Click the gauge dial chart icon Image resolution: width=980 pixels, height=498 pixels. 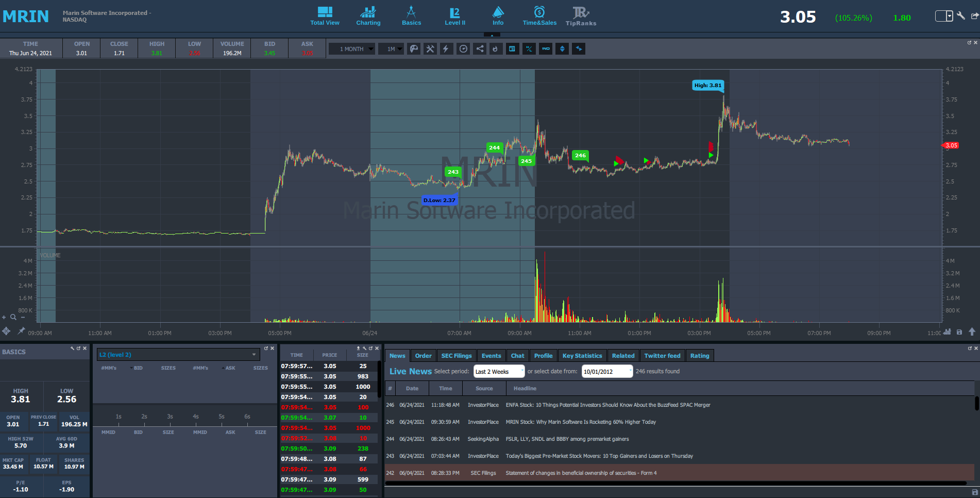(463, 49)
